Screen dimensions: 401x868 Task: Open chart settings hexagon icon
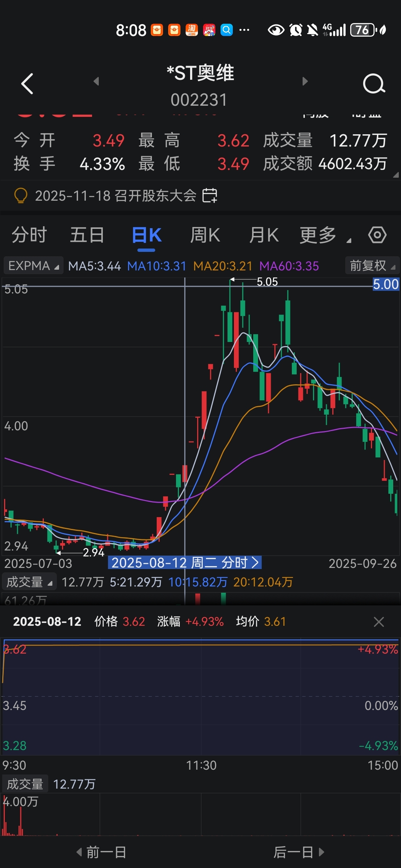[377, 235]
